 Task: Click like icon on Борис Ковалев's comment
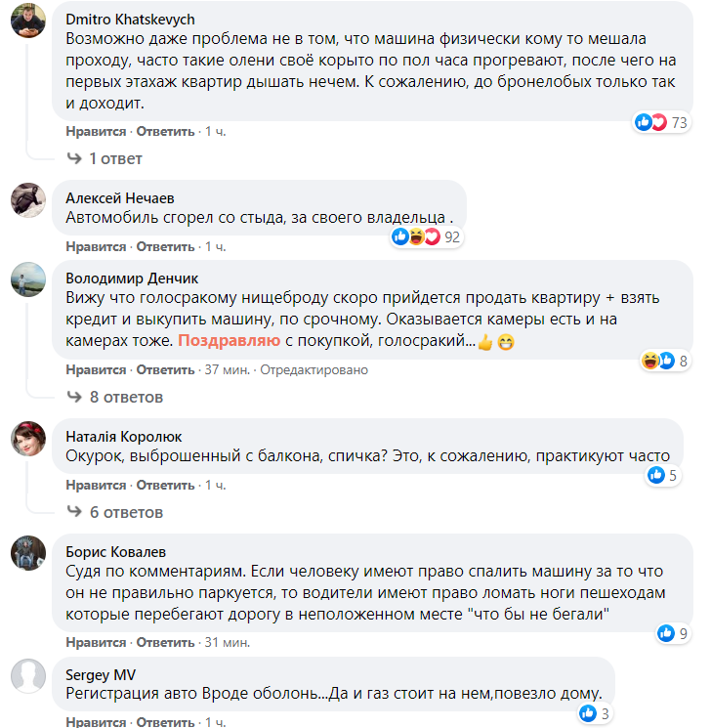666,633
